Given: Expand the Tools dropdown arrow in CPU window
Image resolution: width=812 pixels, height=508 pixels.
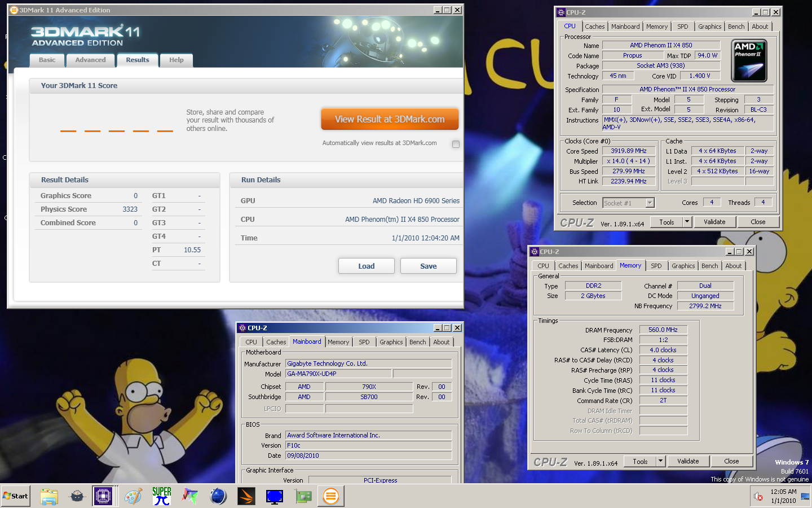Looking at the screenshot, I should tap(687, 222).
